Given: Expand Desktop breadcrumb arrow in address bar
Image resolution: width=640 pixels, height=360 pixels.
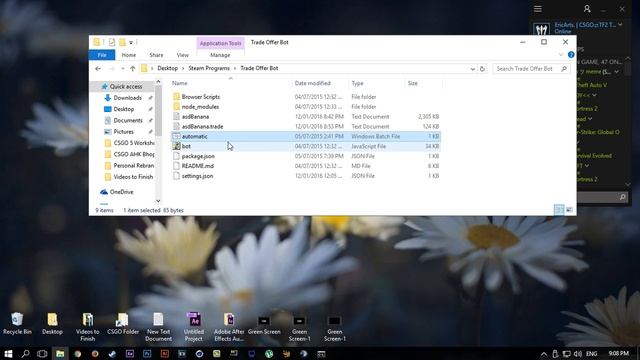Looking at the screenshot, I should point(183,69).
